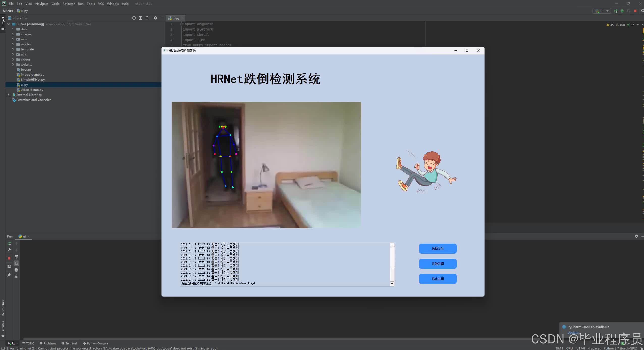Toggle the soft-wrap icon in Run panel
Screen dimensions: 644x350
tap(16, 257)
